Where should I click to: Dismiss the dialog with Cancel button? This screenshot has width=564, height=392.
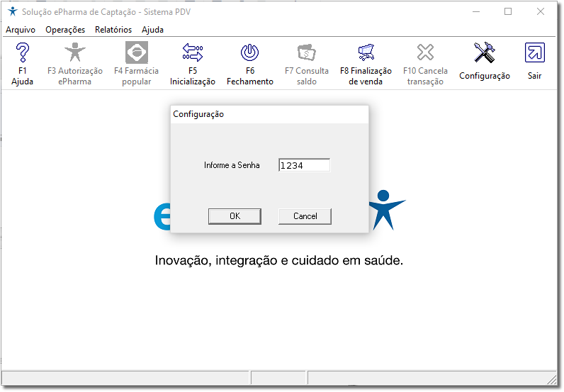coord(305,216)
